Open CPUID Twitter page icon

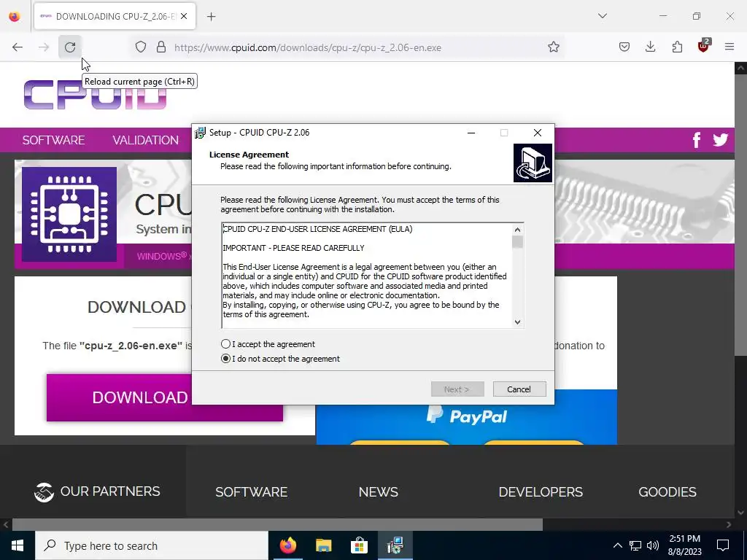[x=720, y=139]
